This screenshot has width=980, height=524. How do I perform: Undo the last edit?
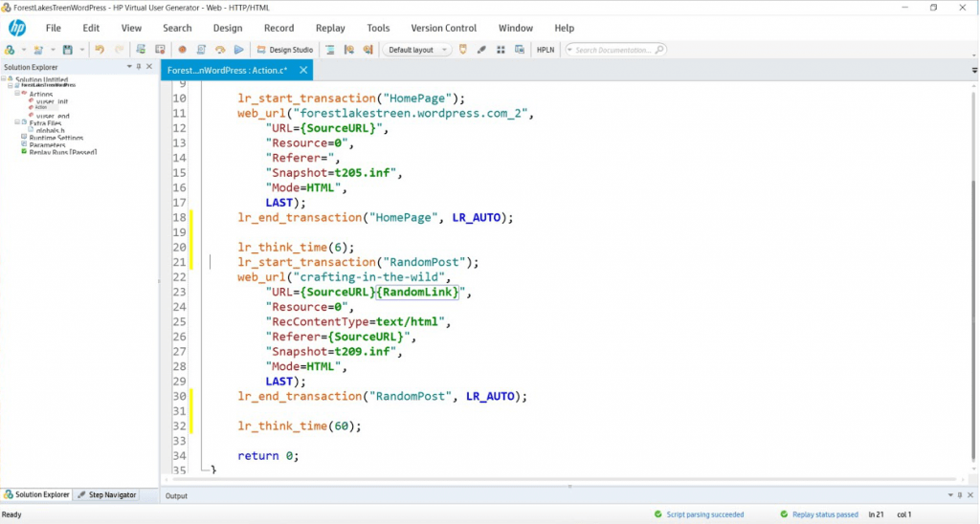[x=100, y=50]
